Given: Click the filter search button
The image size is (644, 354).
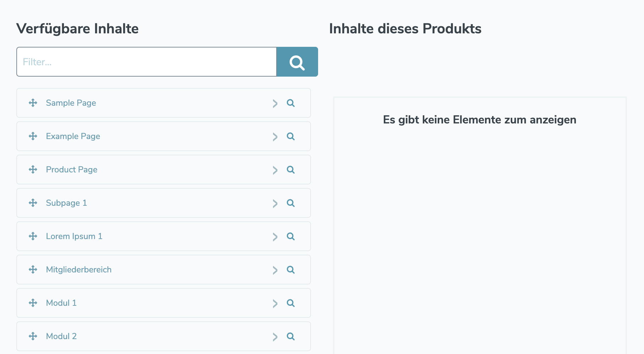Looking at the screenshot, I should 297,62.
